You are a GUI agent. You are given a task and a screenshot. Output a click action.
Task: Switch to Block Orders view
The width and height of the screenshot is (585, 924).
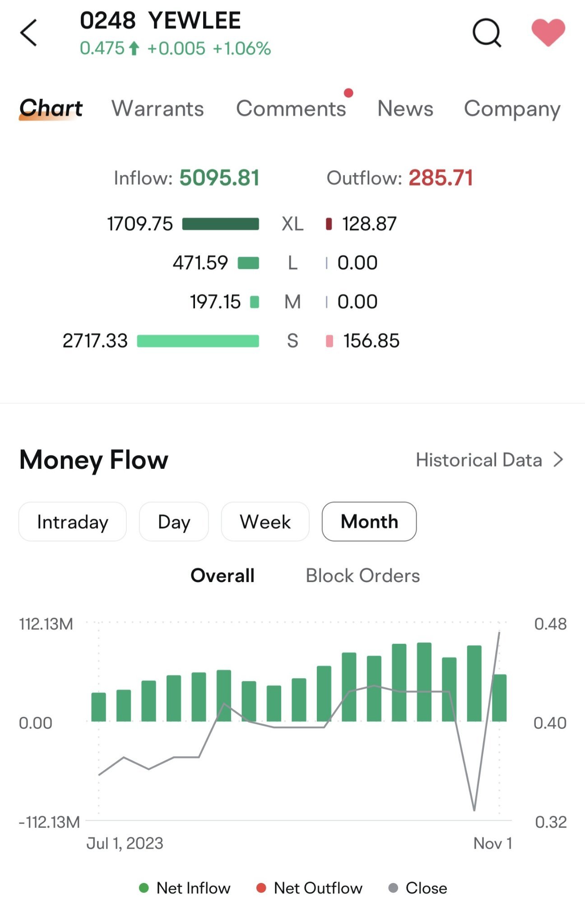[363, 576]
